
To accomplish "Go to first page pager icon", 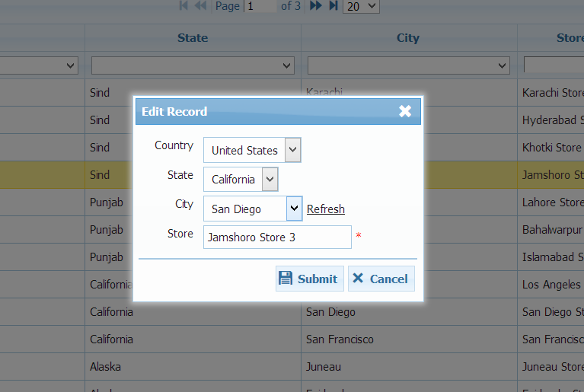I will click(x=183, y=6).
